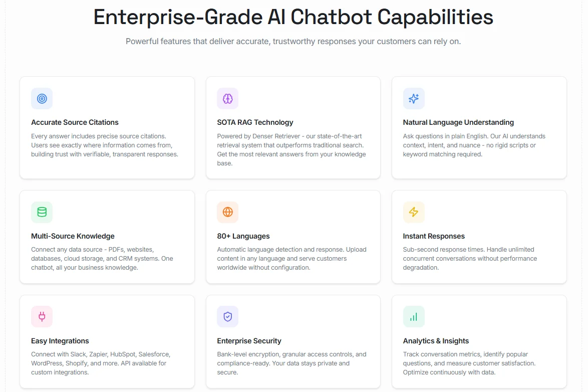Click the Accurate Source Citations heading

pyautogui.click(x=75, y=122)
